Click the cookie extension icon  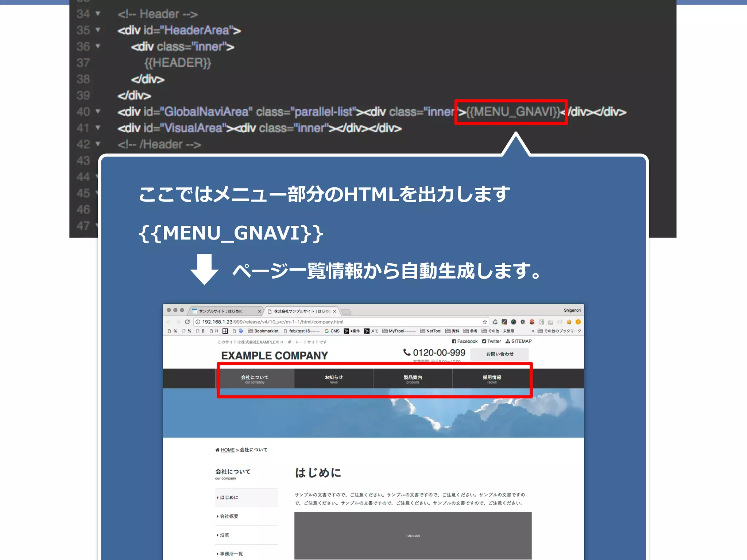569,322
